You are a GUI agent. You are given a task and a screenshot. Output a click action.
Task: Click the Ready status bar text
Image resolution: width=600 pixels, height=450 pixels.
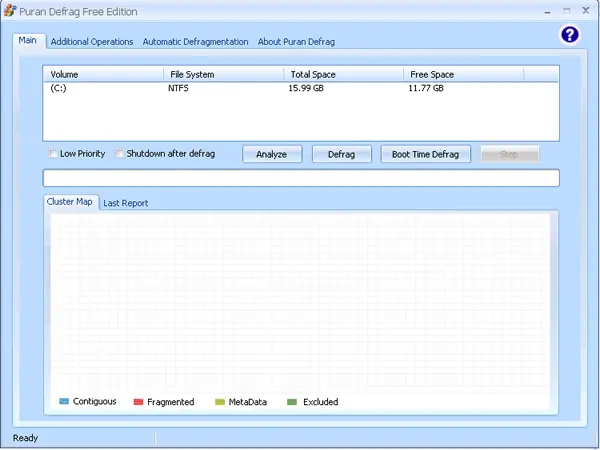[25, 438]
